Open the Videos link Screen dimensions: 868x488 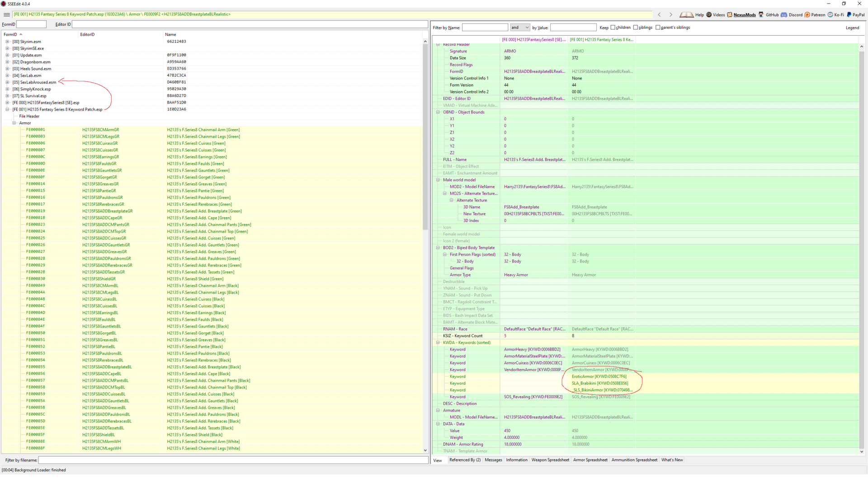716,15
